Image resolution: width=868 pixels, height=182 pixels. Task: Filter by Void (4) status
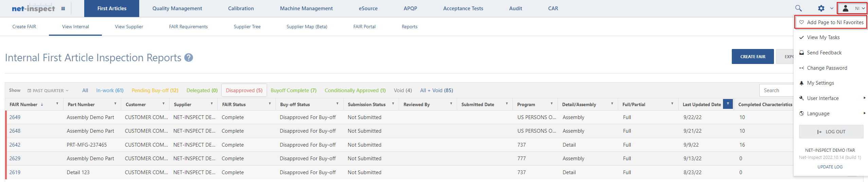[x=403, y=90]
